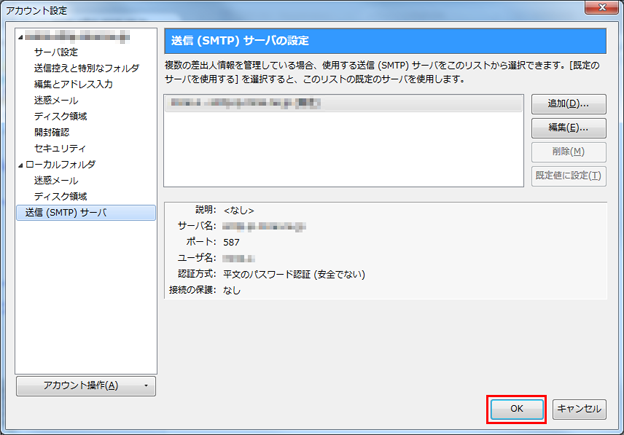
Task: Select 送信 (SMTP) サーバ in the tree
Action: click(x=86, y=213)
